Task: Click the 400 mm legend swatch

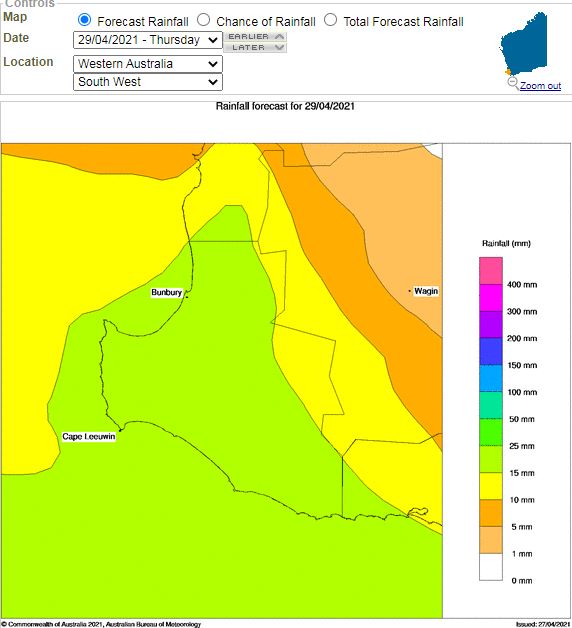Action: (x=491, y=271)
